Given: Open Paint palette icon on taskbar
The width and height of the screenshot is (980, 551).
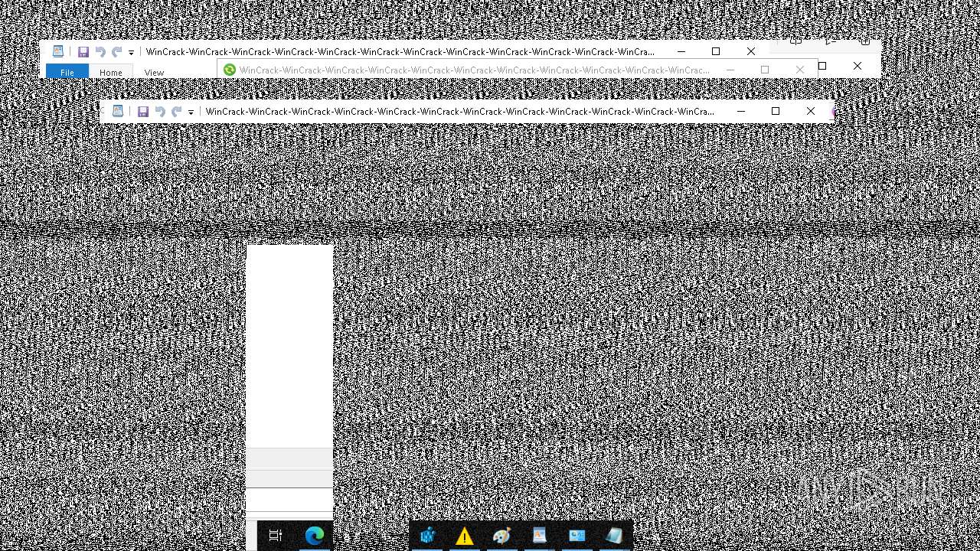Looking at the screenshot, I should click(501, 536).
